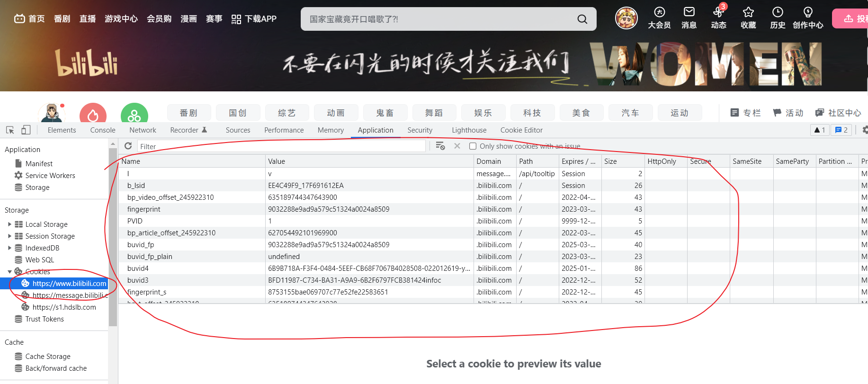Image resolution: width=868 pixels, height=384 pixels.
Task: Clear all cookies icon
Action: click(x=440, y=146)
